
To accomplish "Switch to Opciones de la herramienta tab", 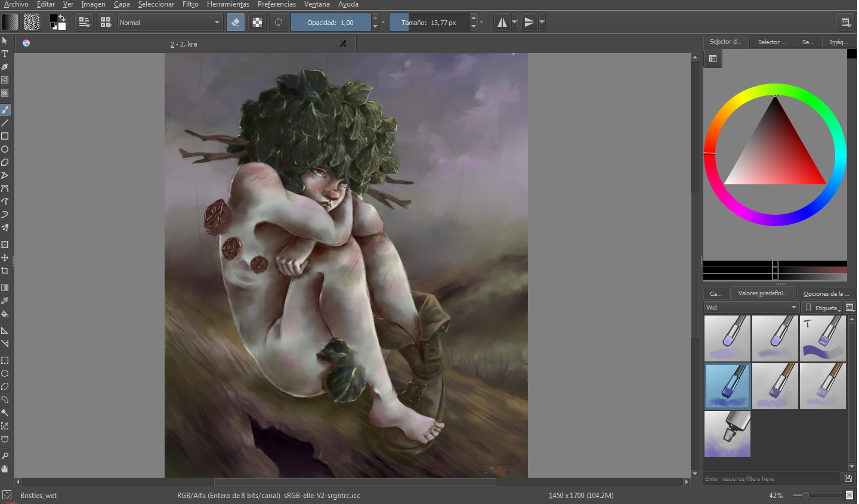I will (826, 293).
